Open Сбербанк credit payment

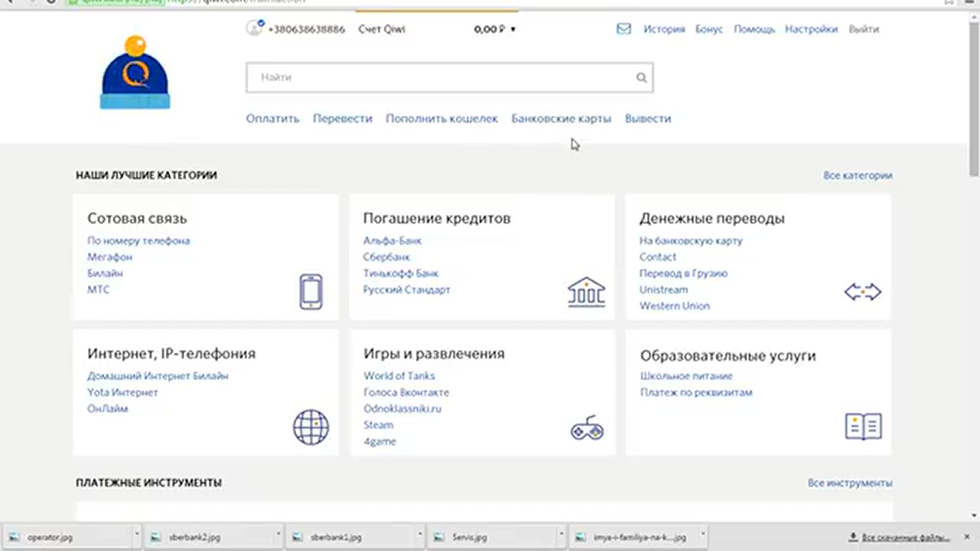coord(386,257)
